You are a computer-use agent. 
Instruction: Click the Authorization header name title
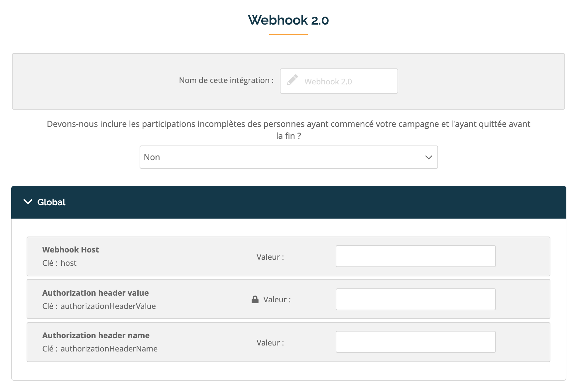click(96, 335)
